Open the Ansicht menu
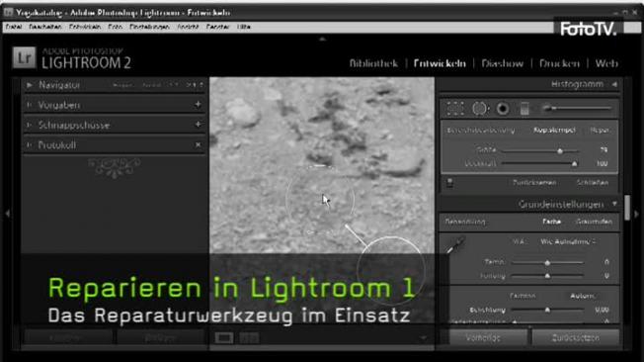 point(188,27)
